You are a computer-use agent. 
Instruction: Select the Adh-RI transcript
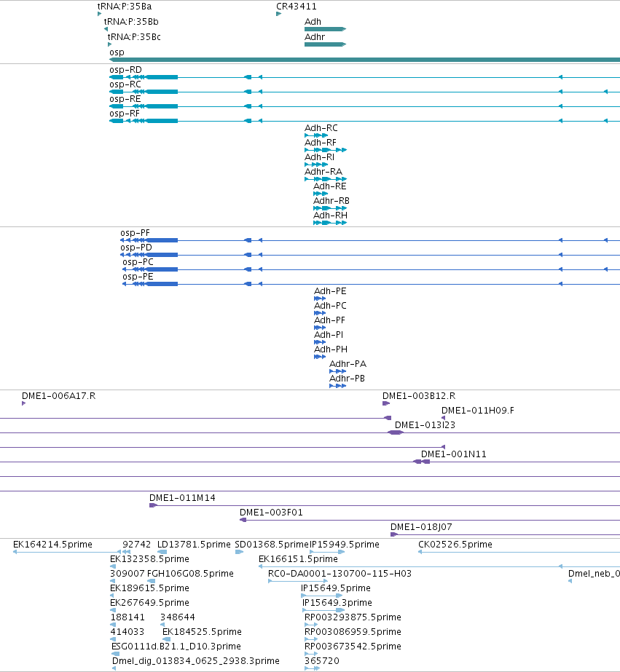click(316, 165)
